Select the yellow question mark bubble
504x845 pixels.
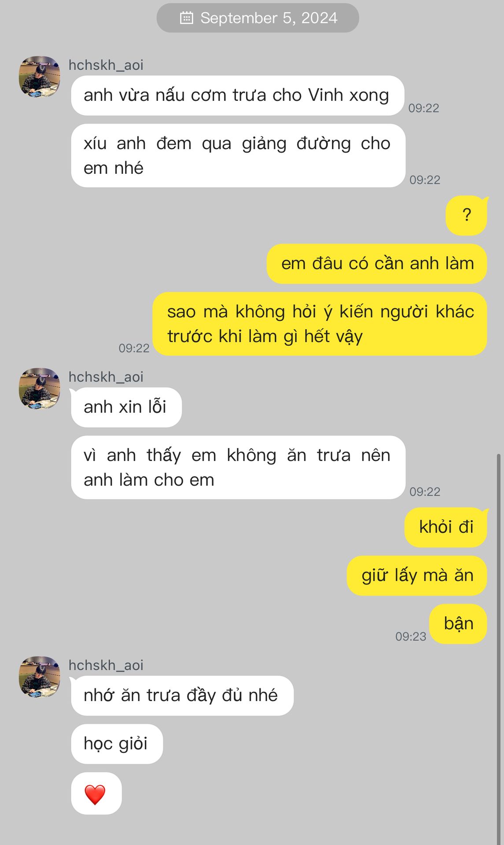pyautogui.click(x=467, y=215)
